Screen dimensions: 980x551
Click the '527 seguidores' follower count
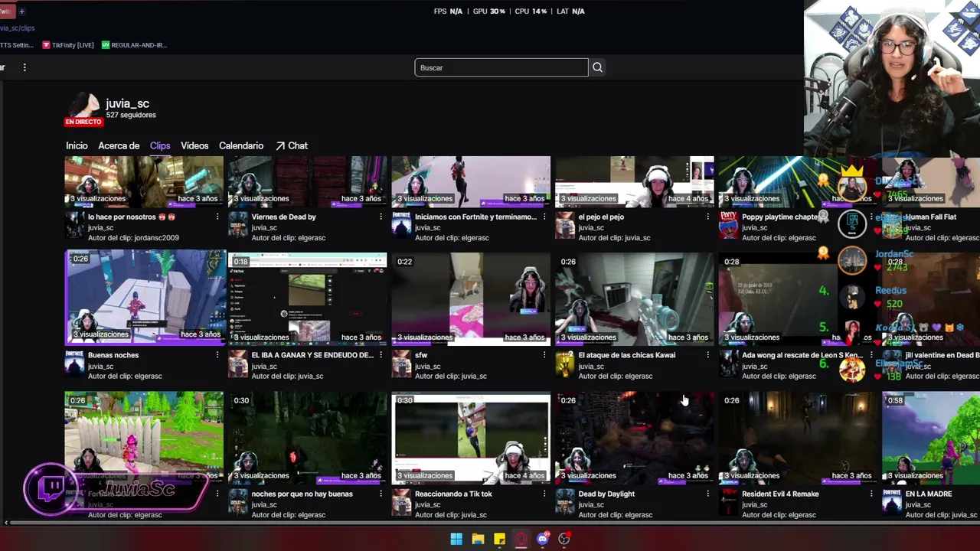pos(131,115)
